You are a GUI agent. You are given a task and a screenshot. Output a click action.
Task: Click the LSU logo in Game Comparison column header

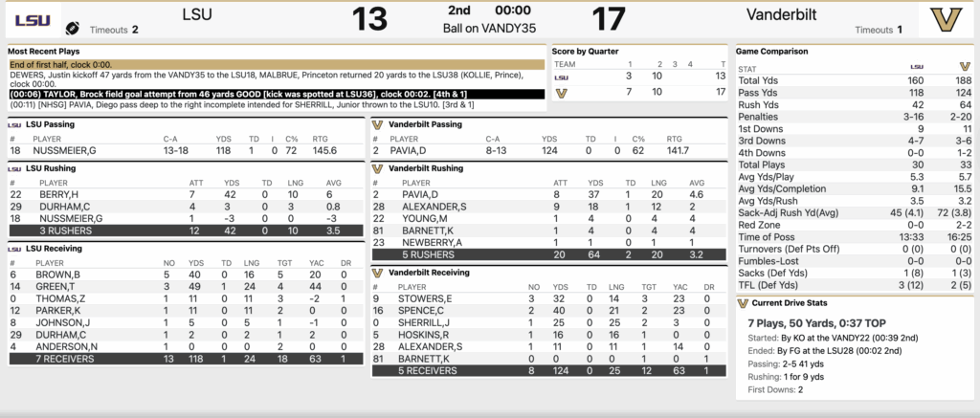(x=915, y=68)
